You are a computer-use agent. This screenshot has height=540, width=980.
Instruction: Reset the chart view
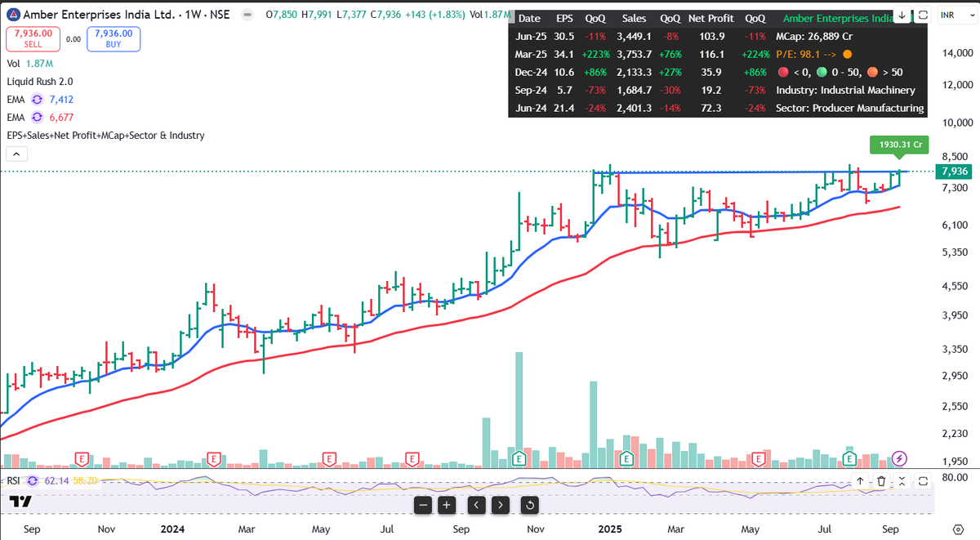pos(530,505)
